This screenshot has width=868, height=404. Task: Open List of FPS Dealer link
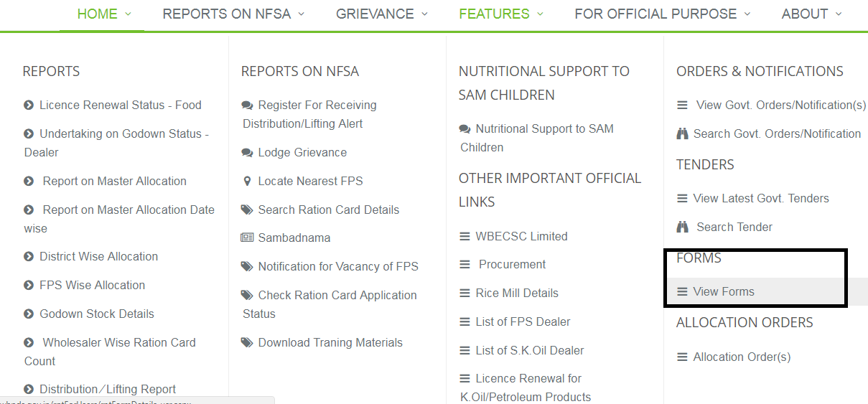tap(523, 322)
